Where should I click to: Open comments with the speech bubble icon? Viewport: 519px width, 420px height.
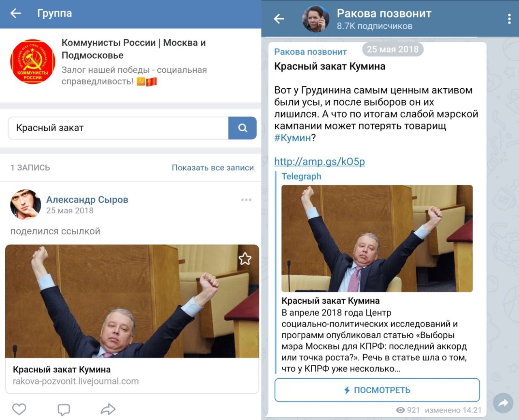tap(64, 409)
